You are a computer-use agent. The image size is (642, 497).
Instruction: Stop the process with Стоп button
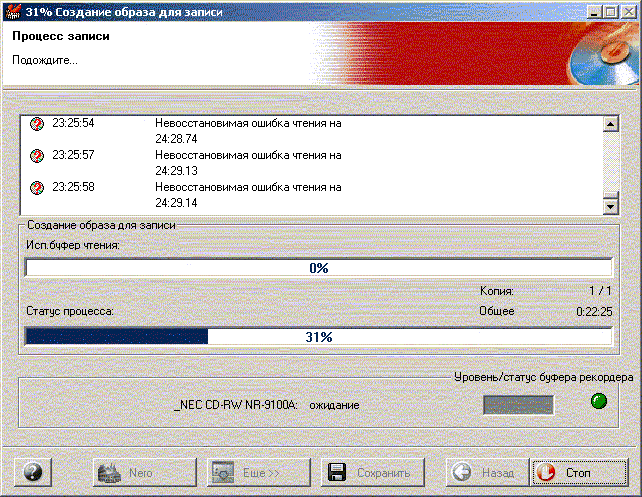(x=579, y=472)
